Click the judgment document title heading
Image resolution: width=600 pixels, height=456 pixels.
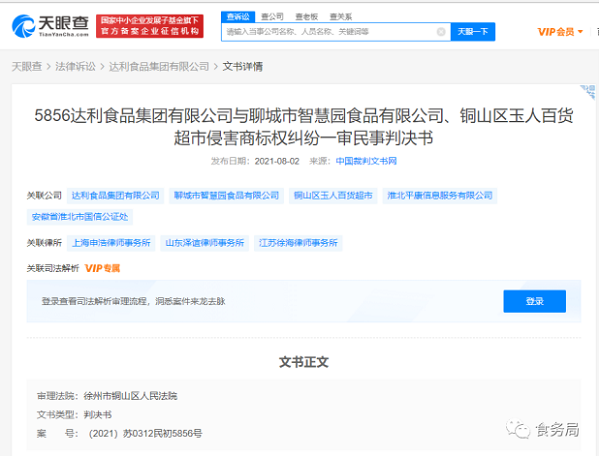[x=303, y=127]
